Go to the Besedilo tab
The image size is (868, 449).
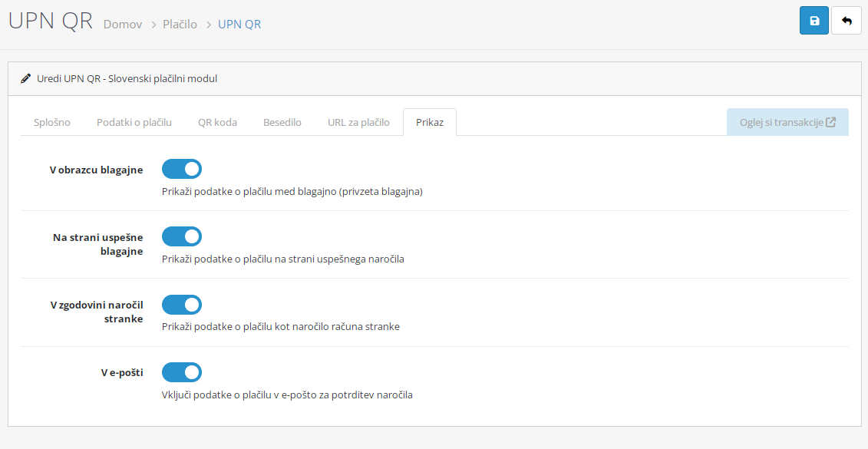tap(282, 122)
